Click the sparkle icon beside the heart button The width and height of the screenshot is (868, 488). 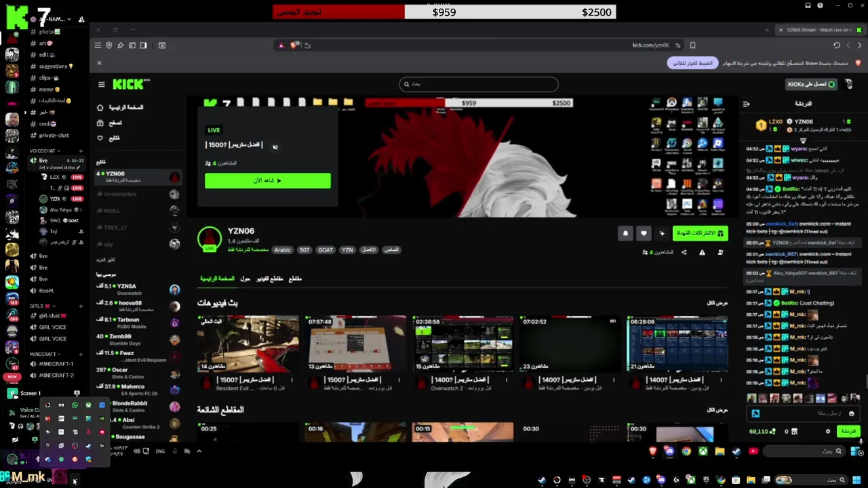(662, 233)
